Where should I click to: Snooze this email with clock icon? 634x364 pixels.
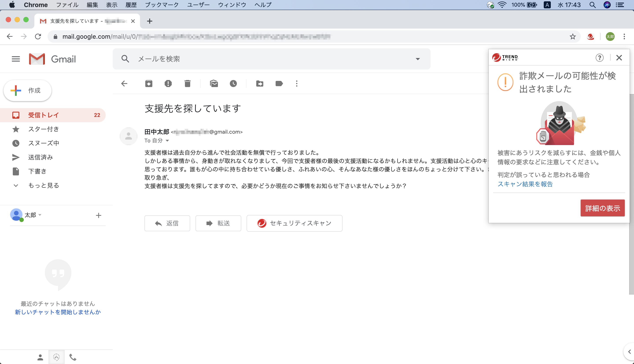click(x=233, y=84)
